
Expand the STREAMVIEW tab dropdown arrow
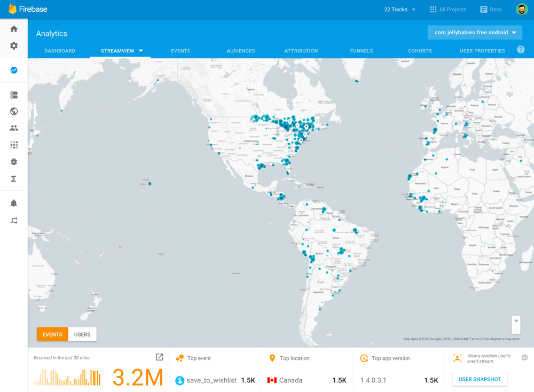click(140, 51)
